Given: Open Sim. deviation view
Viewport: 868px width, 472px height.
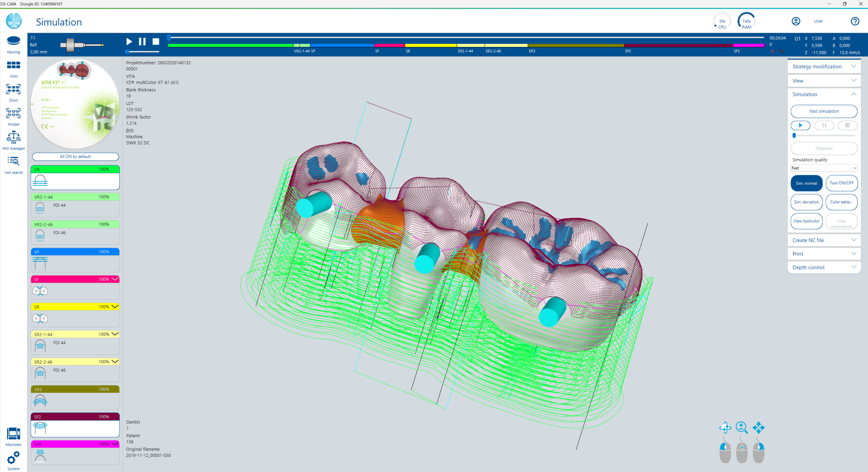Looking at the screenshot, I should tap(806, 202).
